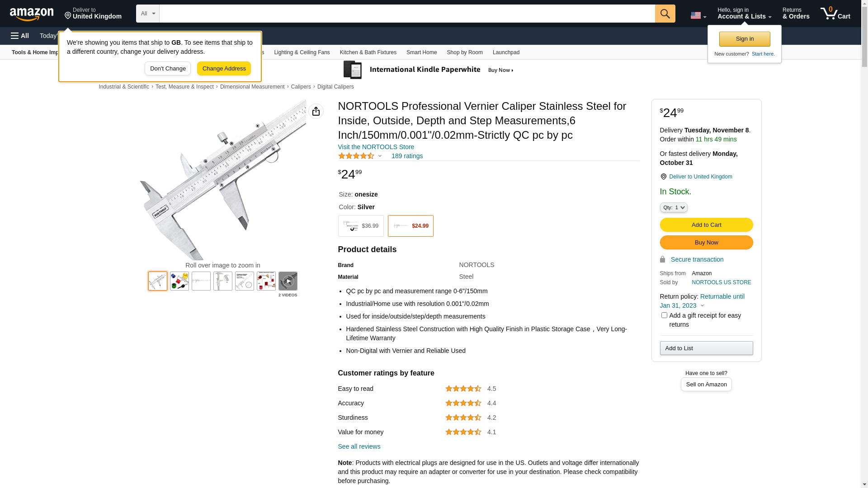Select the $36.99 color option
868x488 pixels.
tap(361, 226)
